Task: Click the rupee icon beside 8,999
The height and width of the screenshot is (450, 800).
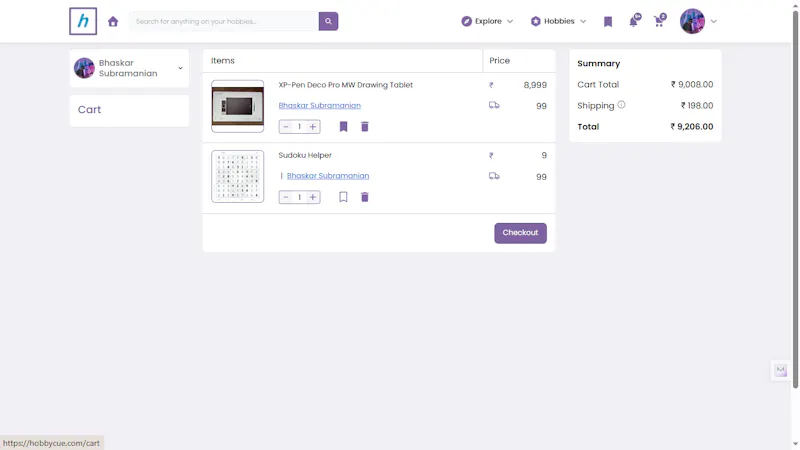Action: point(491,85)
